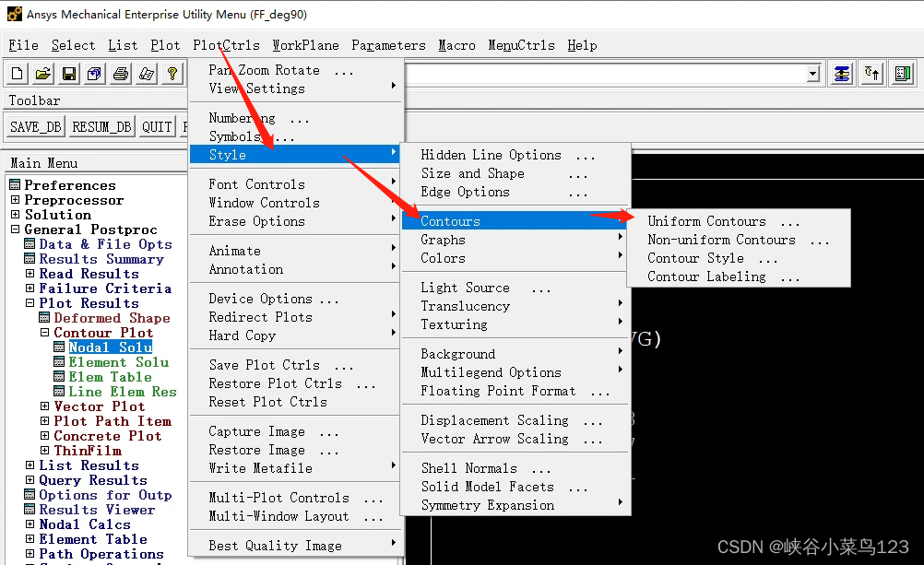Open the Parameters menu
The width and height of the screenshot is (924, 565).
tap(388, 45)
